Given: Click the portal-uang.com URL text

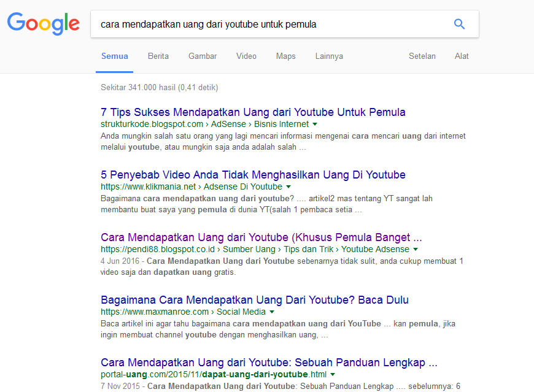Looking at the screenshot, I should click(x=213, y=375).
